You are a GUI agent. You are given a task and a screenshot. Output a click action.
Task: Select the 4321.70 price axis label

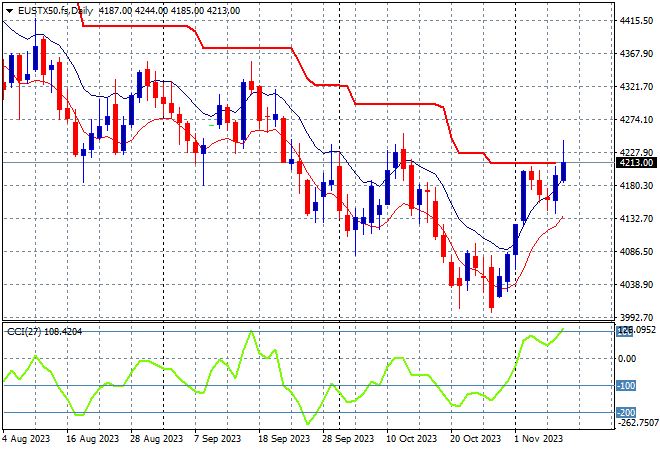636,86
